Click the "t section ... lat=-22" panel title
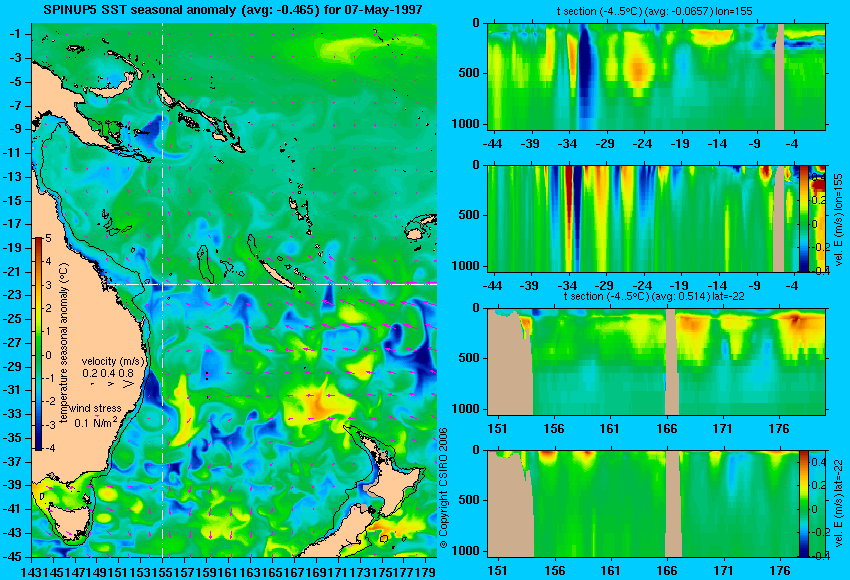Image resolution: width=850 pixels, height=580 pixels. (x=654, y=296)
